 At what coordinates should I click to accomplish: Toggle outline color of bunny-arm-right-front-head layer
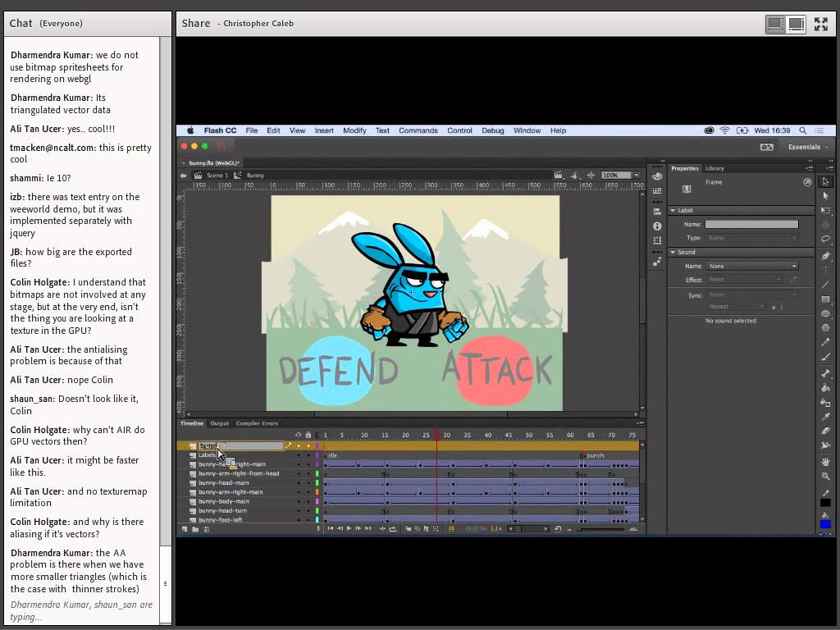click(317, 473)
